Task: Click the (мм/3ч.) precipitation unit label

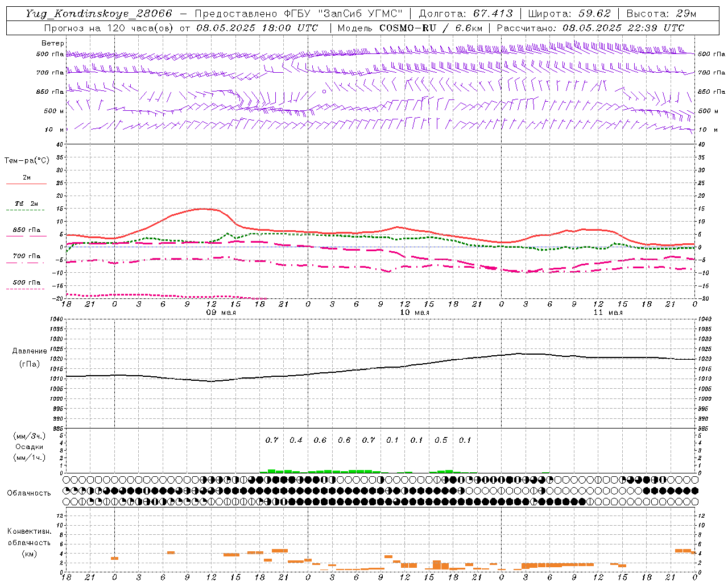Action: point(29,436)
